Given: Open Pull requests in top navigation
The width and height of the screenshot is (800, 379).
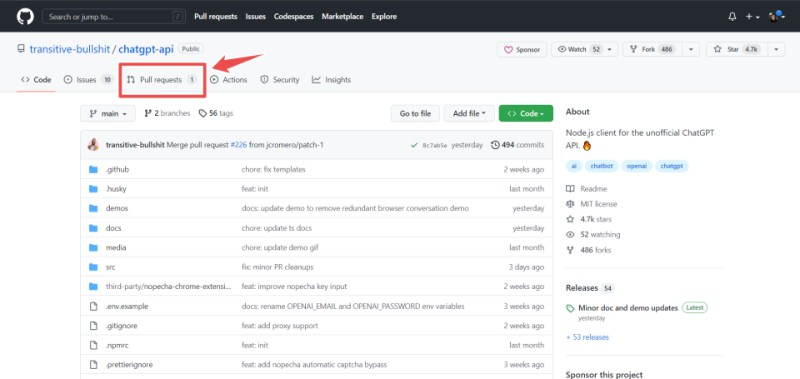Looking at the screenshot, I should coord(215,16).
